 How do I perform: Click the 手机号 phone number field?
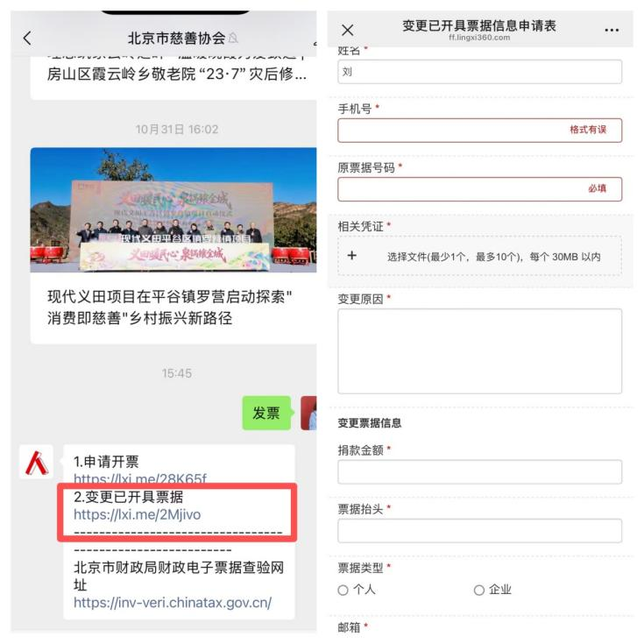(x=480, y=131)
